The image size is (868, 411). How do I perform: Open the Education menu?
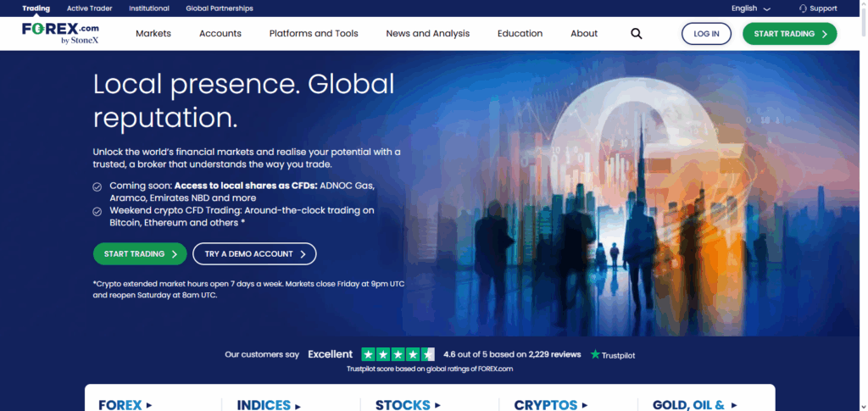[x=520, y=34]
